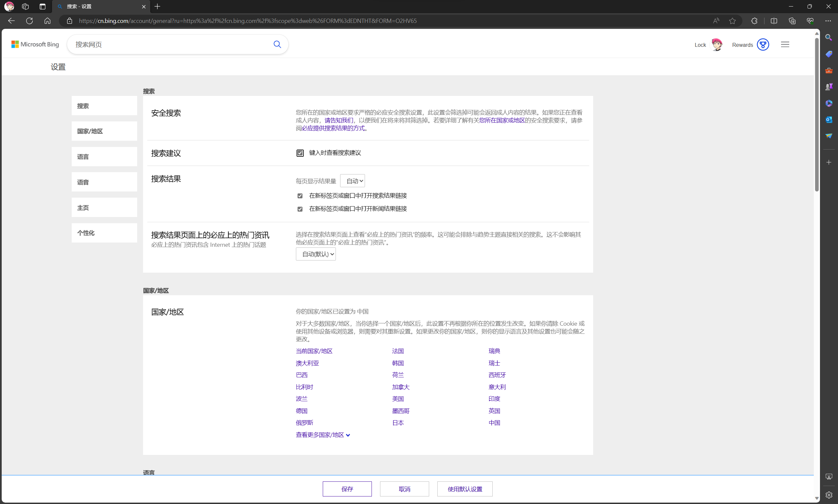Open browser Extensions puzzle icon

click(x=754, y=21)
